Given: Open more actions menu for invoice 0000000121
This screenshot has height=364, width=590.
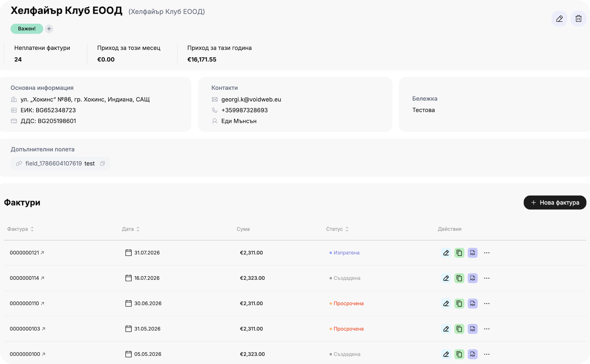Looking at the screenshot, I should (x=487, y=253).
